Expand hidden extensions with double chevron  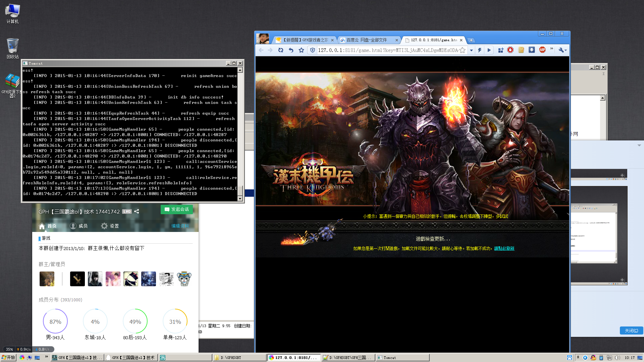coord(551,49)
